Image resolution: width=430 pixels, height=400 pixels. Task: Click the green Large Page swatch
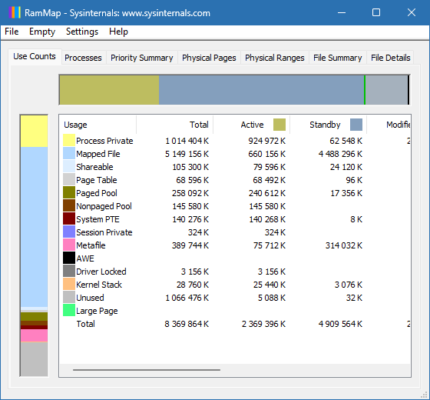(x=69, y=311)
